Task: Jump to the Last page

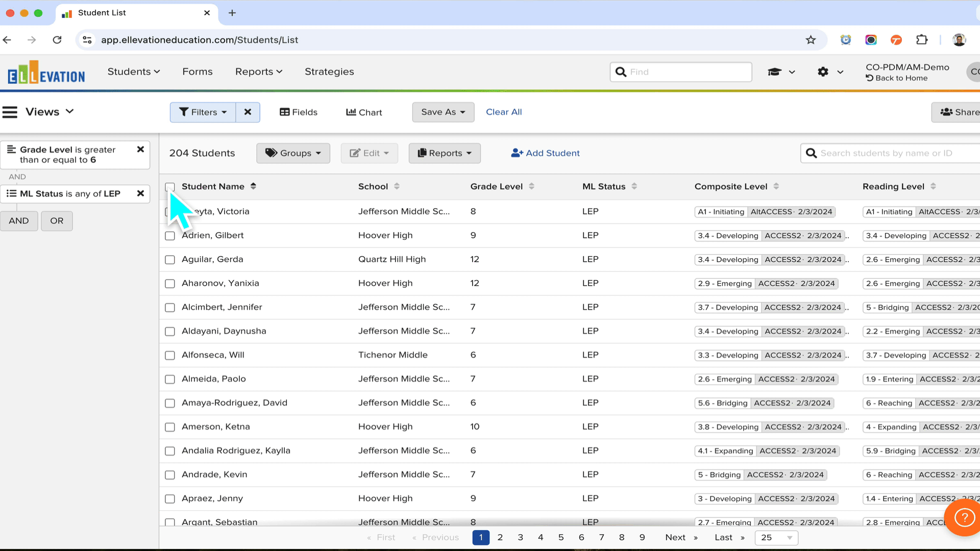Action: [x=729, y=538]
